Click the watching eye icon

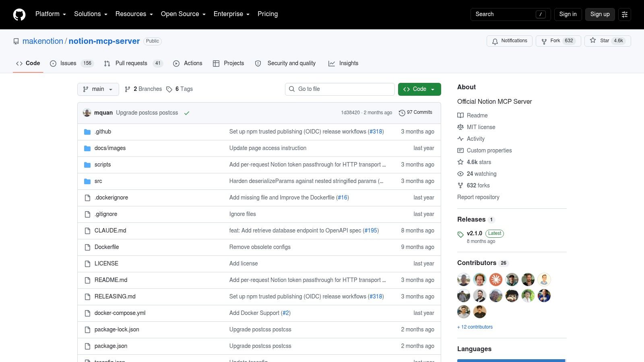[x=460, y=174]
